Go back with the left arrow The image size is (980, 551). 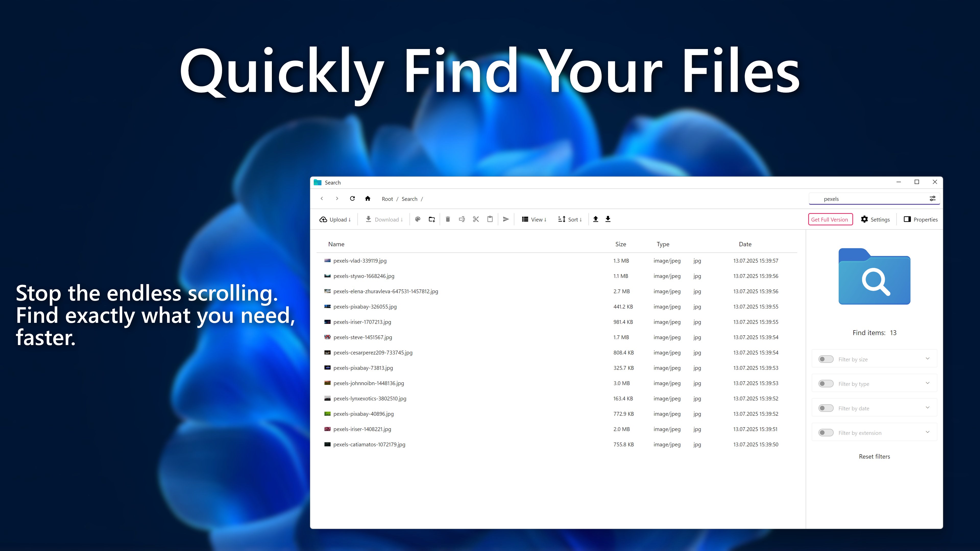tap(322, 199)
